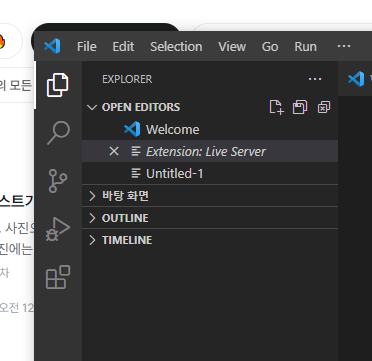Expand the OUTLINE section
372x361 pixels.
[210, 218]
